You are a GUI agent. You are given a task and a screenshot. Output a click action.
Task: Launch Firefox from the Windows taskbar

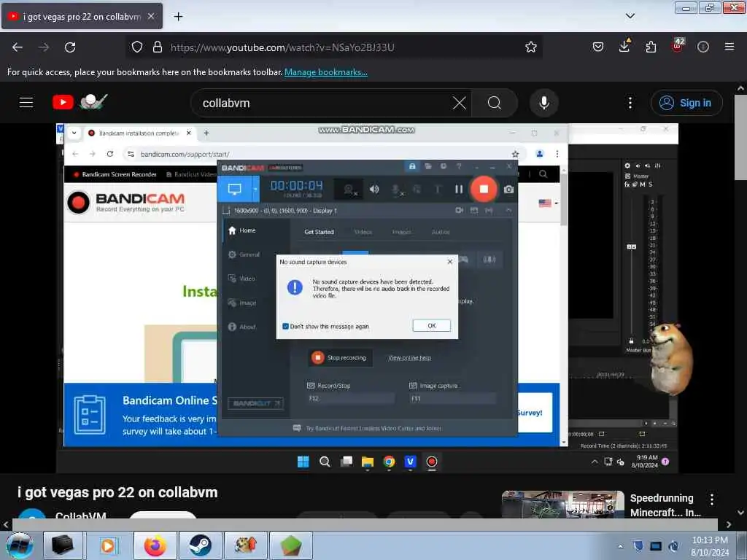(155, 545)
